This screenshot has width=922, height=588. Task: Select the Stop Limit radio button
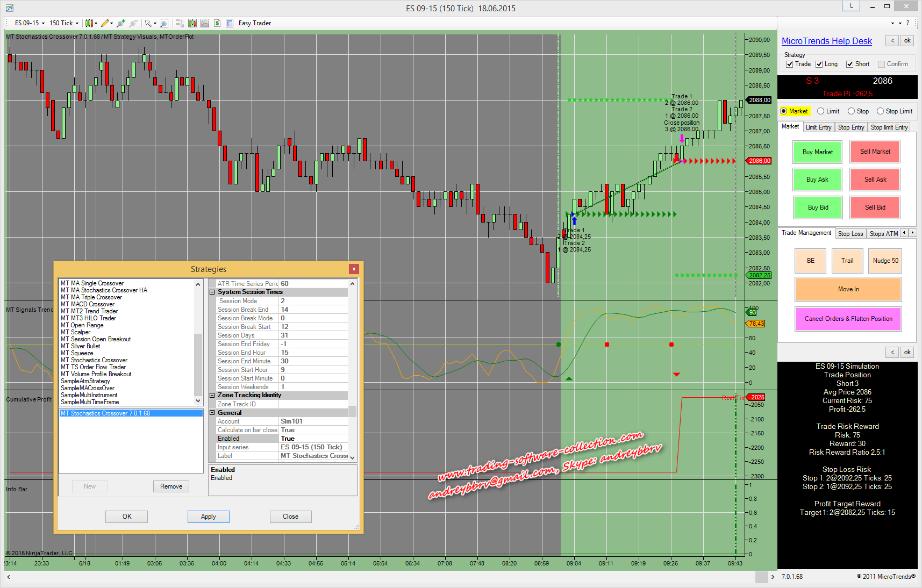pos(880,111)
